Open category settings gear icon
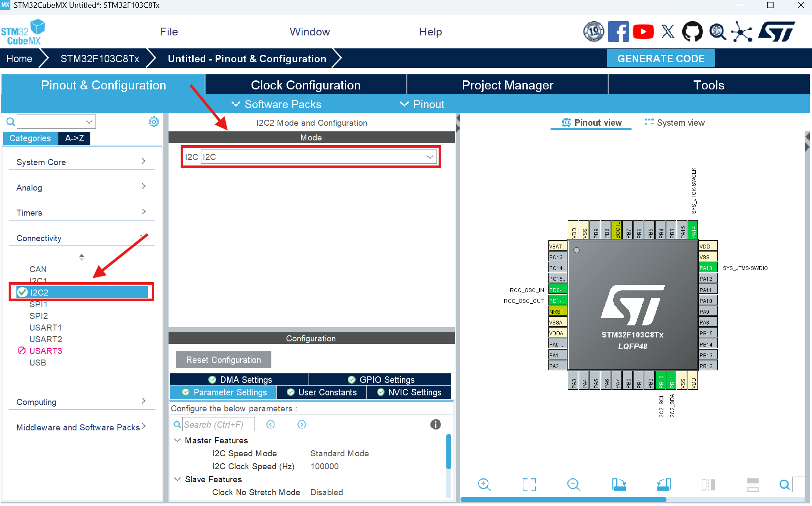Viewport: 812px width, 506px height. click(x=153, y=122)
